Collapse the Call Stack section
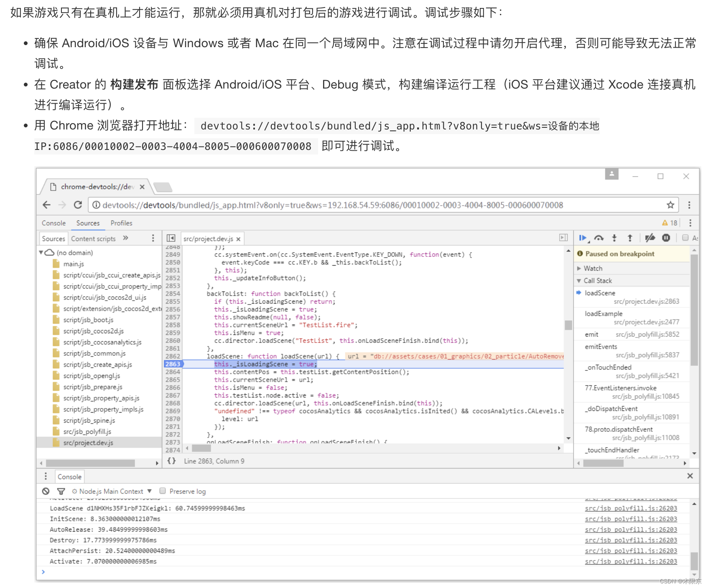 coord(579,281)
